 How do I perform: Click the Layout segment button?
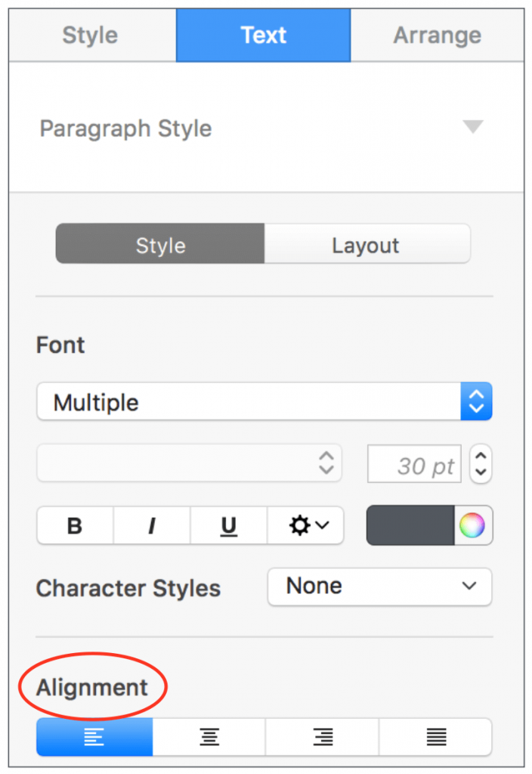click(x=367, y=245)
